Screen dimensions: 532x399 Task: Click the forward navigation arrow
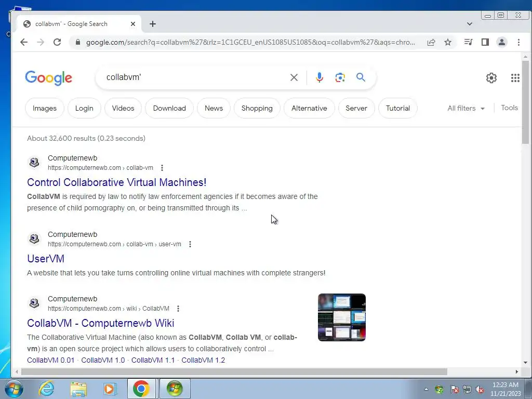click(x=41, y=42)
